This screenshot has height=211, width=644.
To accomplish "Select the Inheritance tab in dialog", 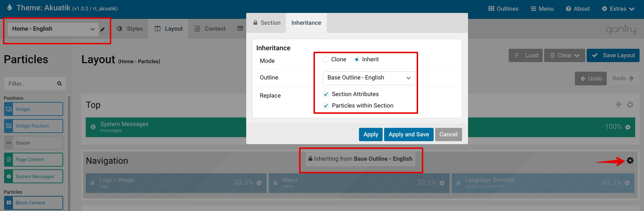I will (x=306, y=23).
